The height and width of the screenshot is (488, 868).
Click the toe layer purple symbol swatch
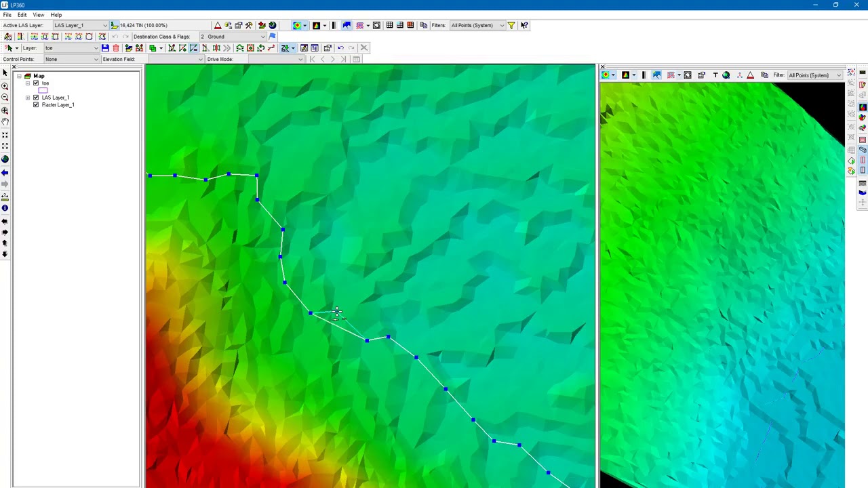[x=43, y=91]
